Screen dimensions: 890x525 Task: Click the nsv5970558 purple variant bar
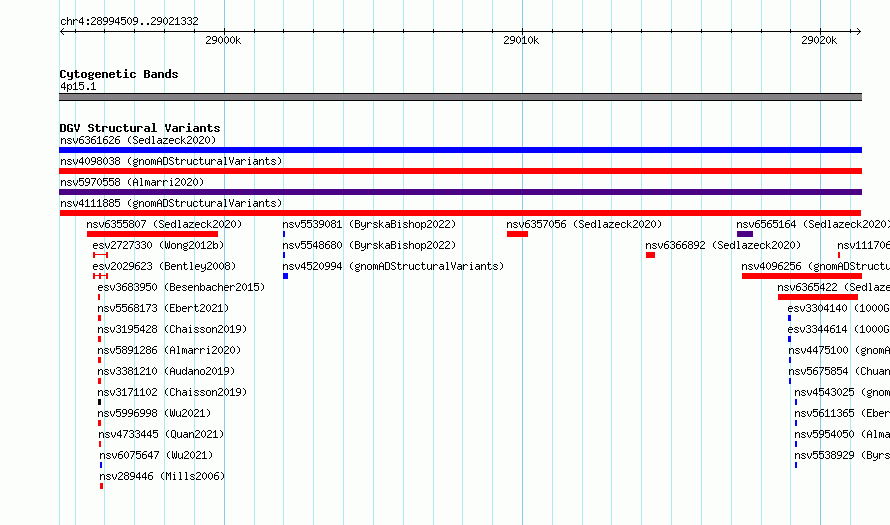[460, 192]
